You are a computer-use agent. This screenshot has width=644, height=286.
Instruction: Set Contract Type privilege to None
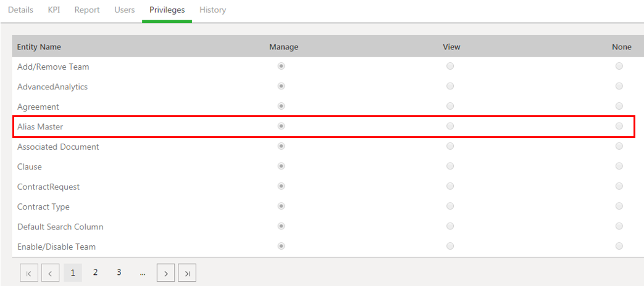coord(619,206)
